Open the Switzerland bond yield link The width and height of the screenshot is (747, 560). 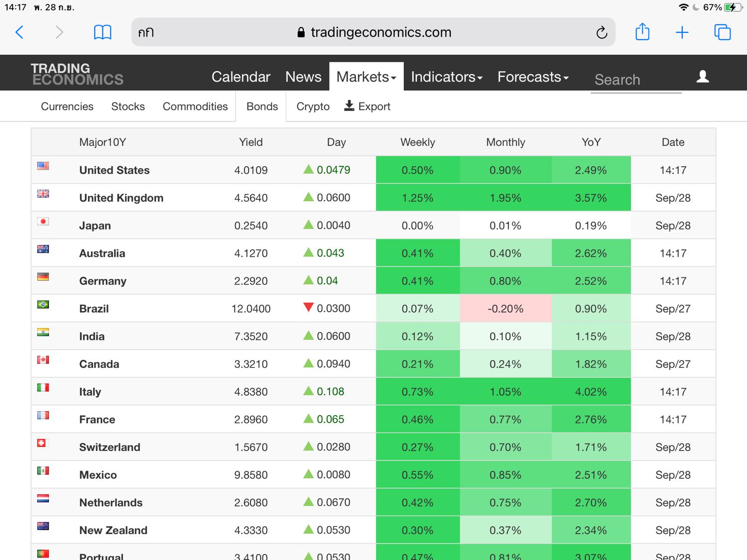pyautogui.click(x=110, y=447)
